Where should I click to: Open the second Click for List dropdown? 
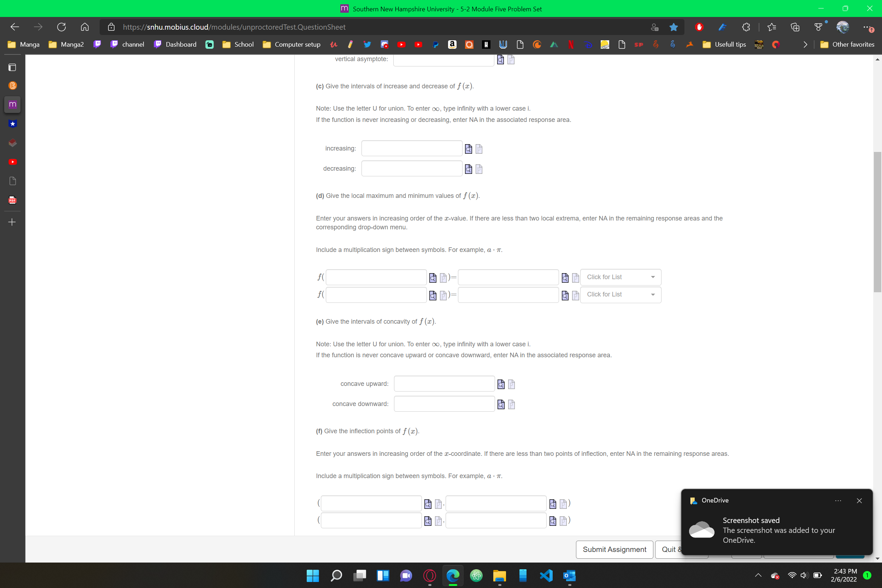[620, 295]
